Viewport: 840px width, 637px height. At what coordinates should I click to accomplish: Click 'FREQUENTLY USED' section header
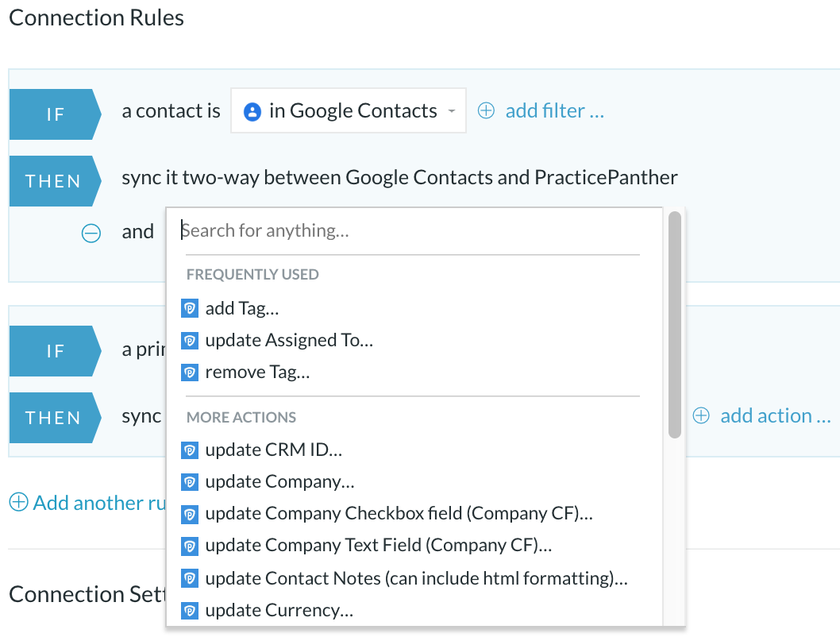click(252, 274)
